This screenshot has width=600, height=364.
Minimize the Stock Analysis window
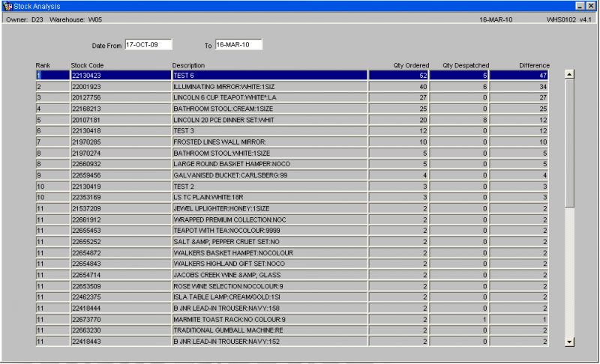(580, 6)
